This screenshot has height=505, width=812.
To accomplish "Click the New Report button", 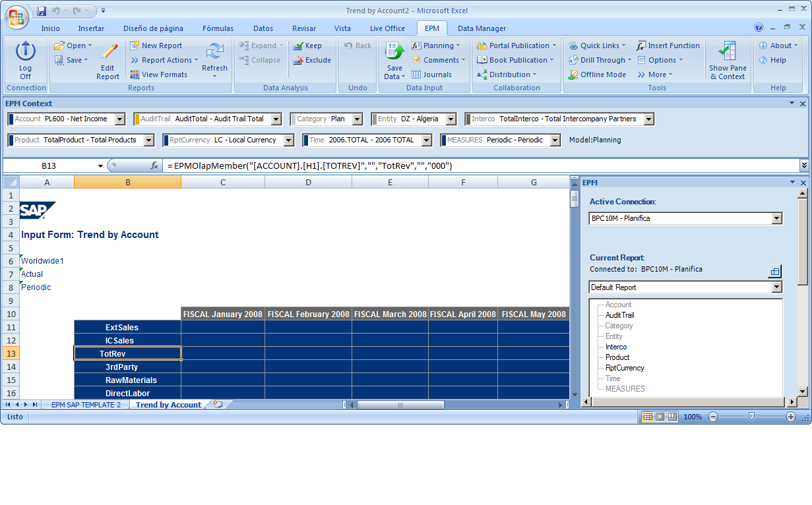I will coord(156,45).
